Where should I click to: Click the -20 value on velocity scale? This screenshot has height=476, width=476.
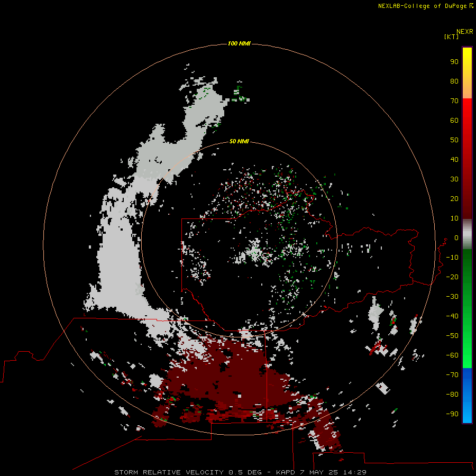pos(452,277)
